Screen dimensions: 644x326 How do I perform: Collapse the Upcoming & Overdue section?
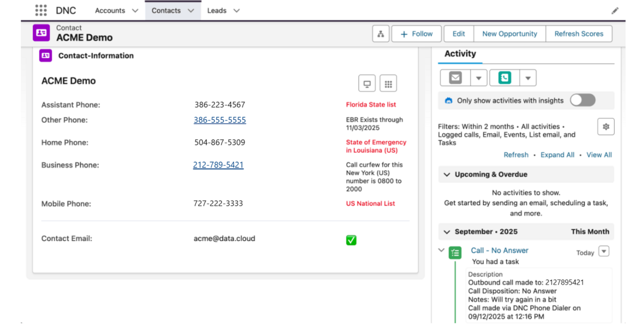447,174
